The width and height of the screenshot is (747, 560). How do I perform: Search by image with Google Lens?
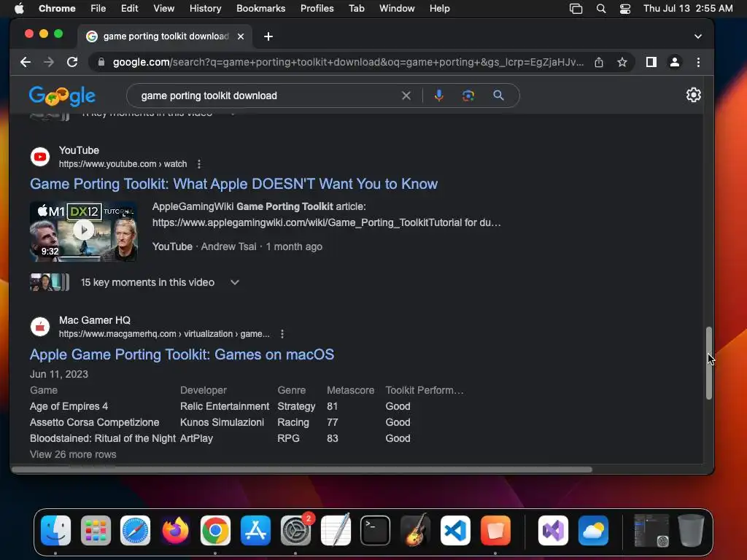click(468, 96)
